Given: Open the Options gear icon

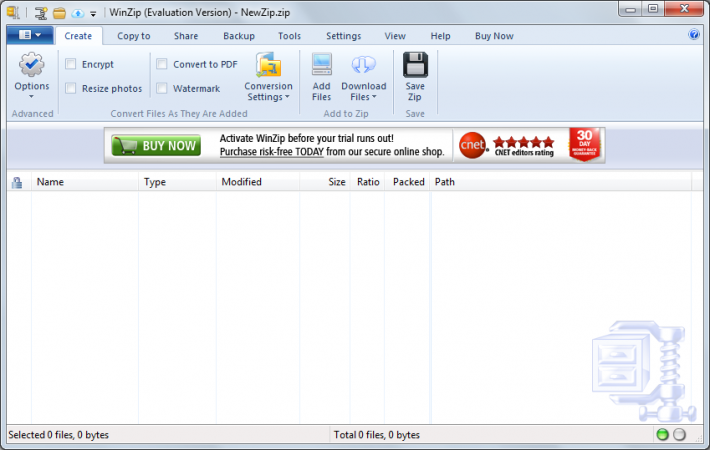Looking at the screenshot, I should (31, 65).
